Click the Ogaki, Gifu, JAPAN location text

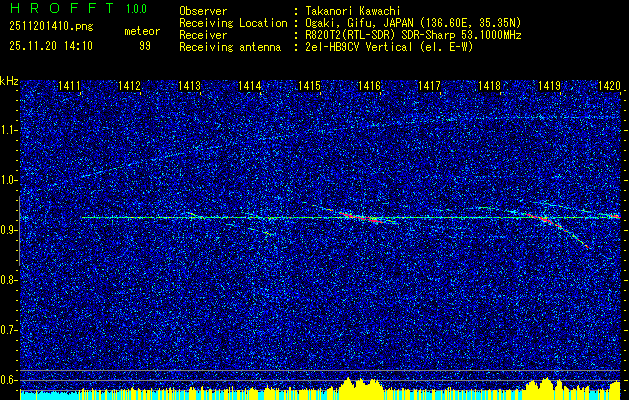coord(412,23)
